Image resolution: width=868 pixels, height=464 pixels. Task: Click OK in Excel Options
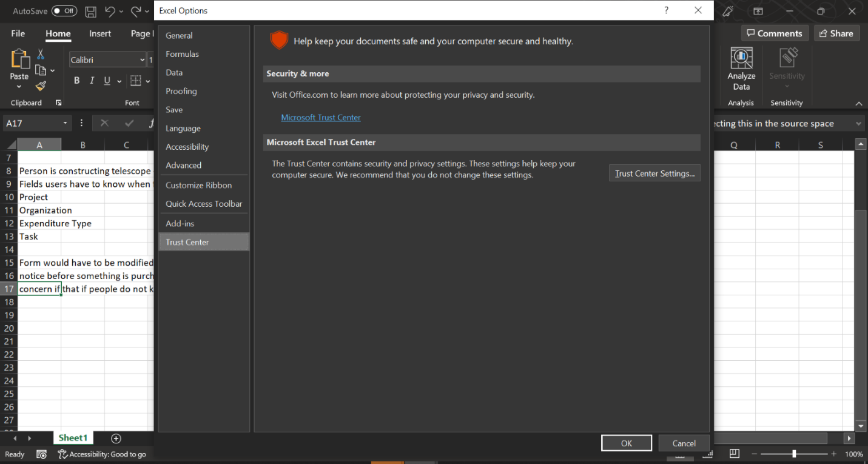(x=627, y=443)
